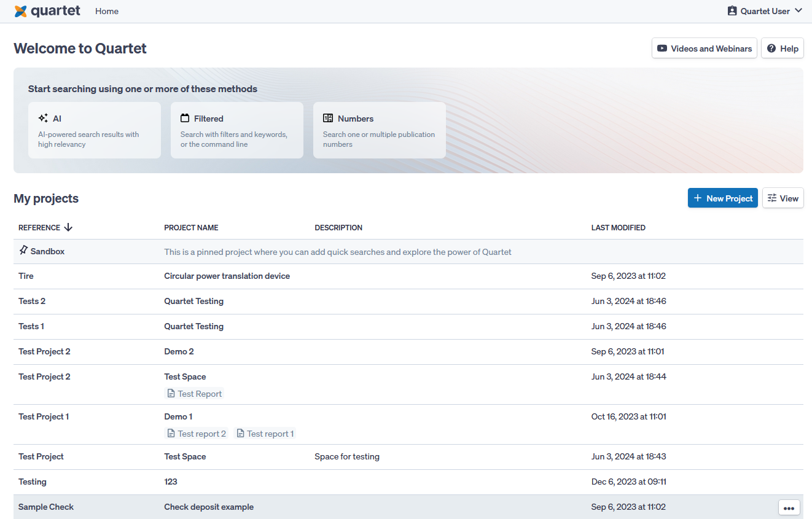Screen dimensions: 812x519
Task: Open the View options for projects
Action: 783,198
